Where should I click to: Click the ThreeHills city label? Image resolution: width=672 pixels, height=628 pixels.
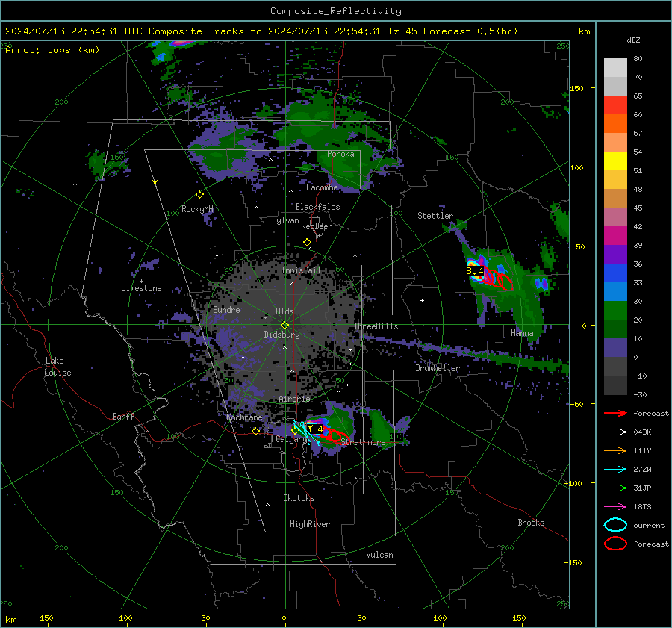[x=376, y=326]
